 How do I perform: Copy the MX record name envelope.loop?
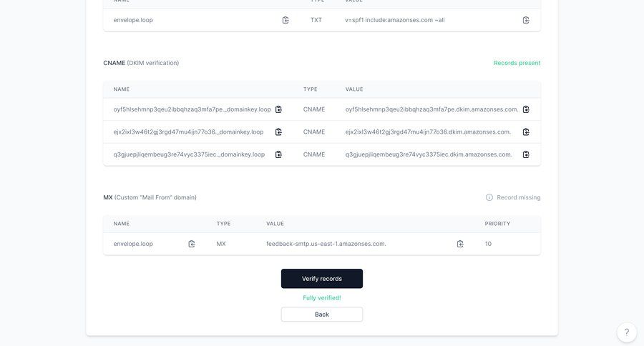pyautogui.click(x=191, y=244)
